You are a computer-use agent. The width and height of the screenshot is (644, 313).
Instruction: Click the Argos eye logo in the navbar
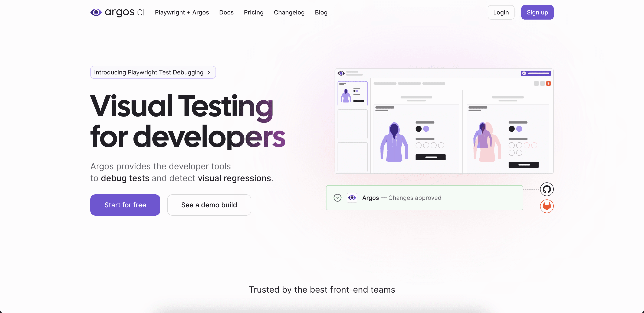click(x=96, y=12)
